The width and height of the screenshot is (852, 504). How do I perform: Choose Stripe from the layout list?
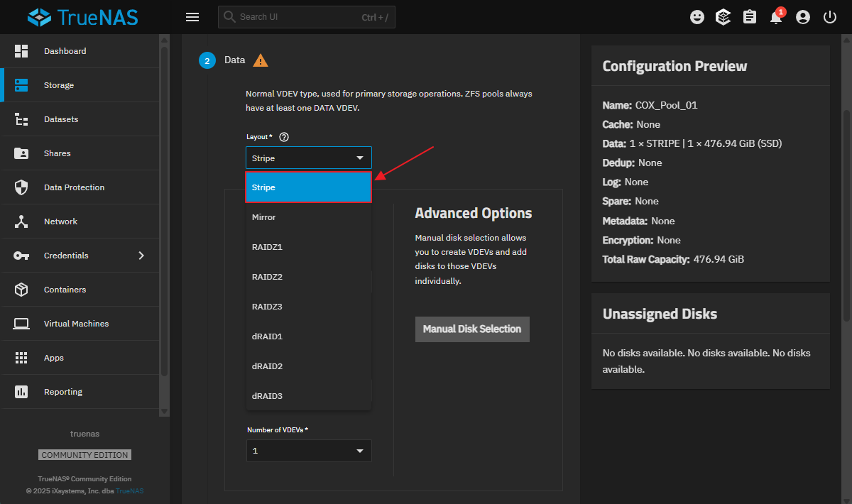pos(309,187)
